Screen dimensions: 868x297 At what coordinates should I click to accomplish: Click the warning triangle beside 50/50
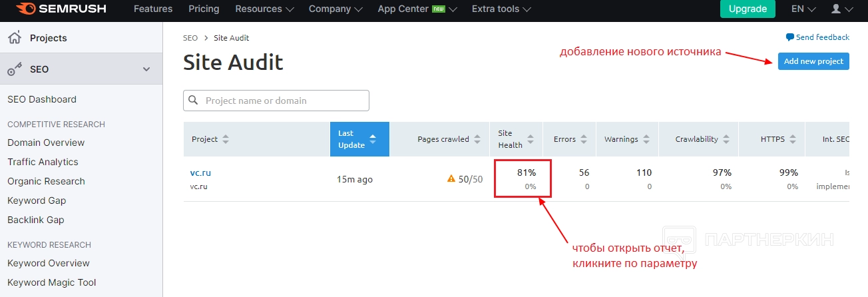[451, 178]
